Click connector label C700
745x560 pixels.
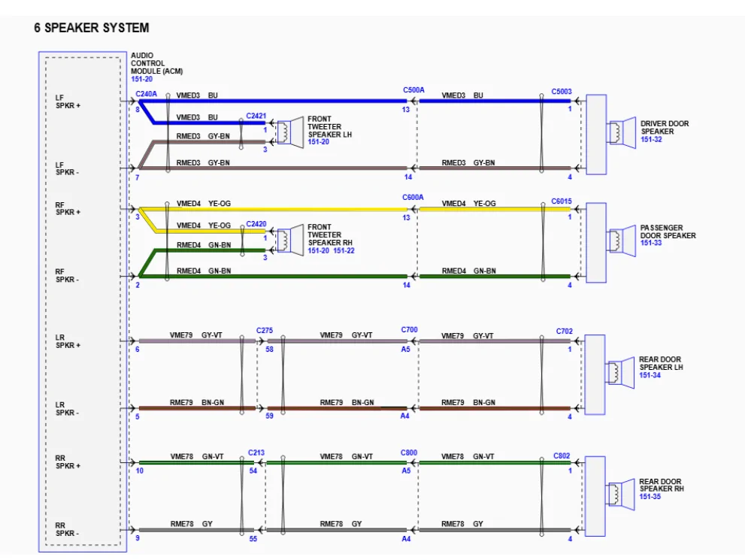[409, 330]
